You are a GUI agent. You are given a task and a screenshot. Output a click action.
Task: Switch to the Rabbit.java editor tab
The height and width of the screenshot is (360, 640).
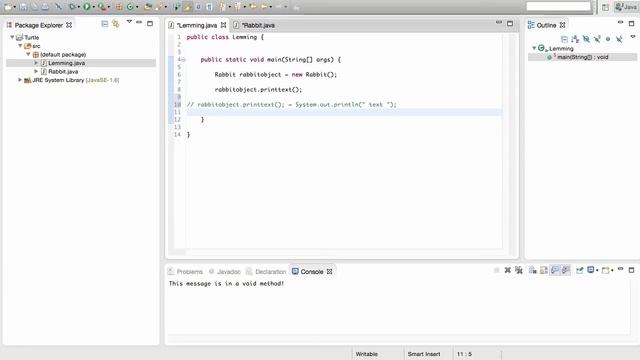click(258, 25)
